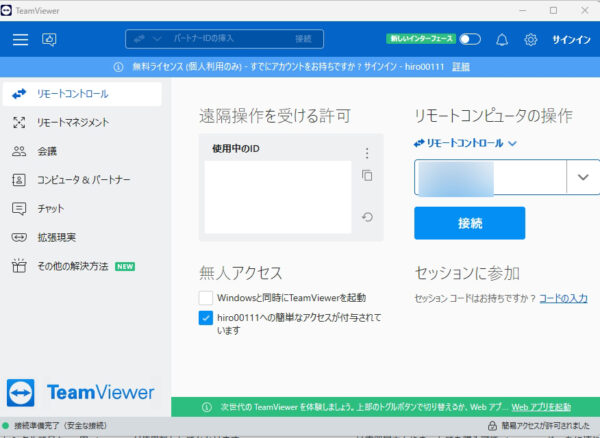Click the green connection status dot
This screenshot has height=438, width=600.
(5, 425)
